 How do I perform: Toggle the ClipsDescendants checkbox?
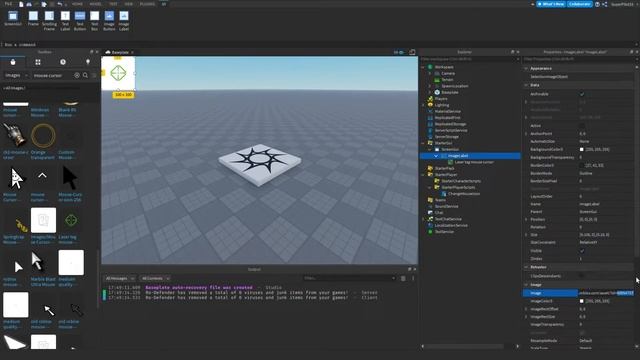[x=582, y=276]
